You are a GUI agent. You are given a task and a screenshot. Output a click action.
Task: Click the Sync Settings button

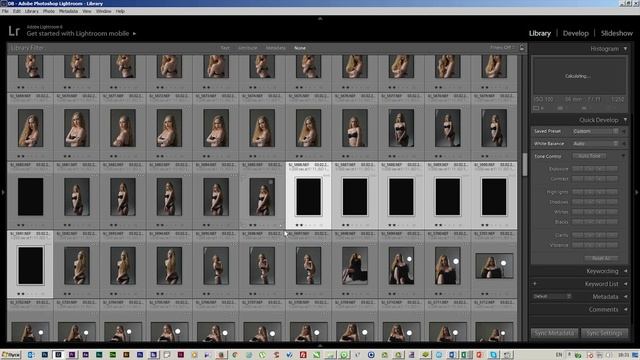[604, 333]
